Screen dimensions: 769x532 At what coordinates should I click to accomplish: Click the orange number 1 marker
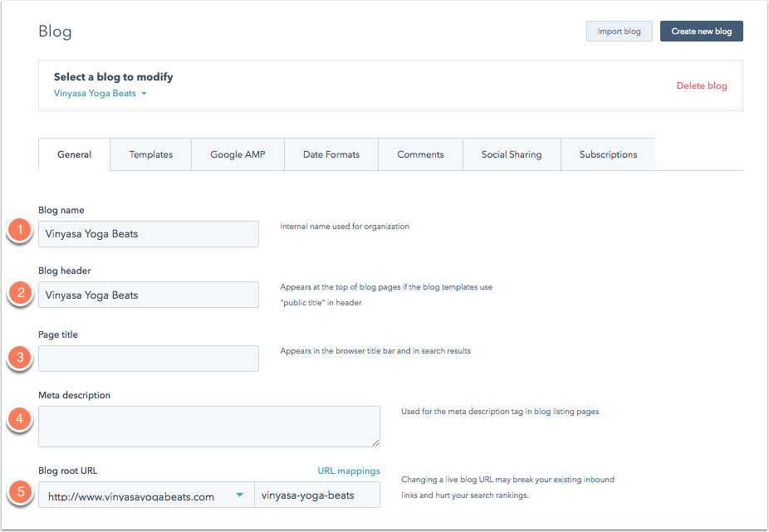(20, 229)
